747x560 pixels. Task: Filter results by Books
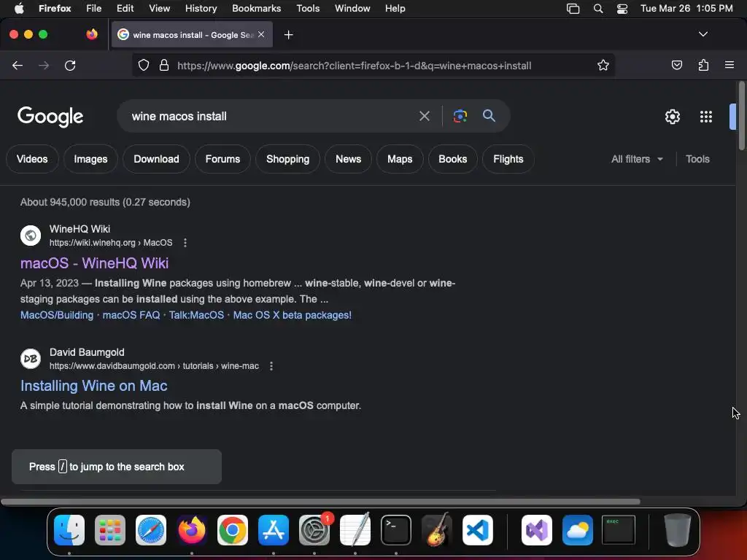[452, 159]
